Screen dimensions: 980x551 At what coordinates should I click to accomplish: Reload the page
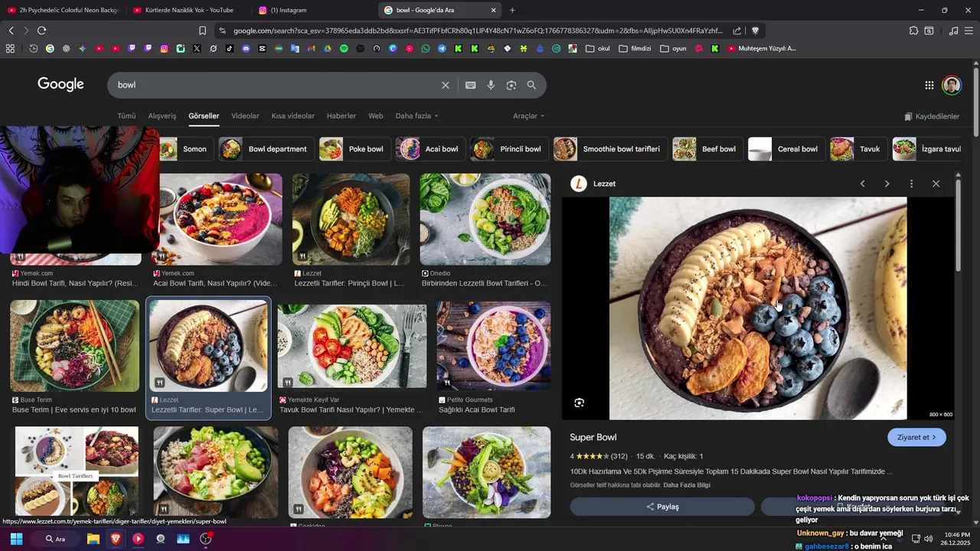(x=41, y=31)
